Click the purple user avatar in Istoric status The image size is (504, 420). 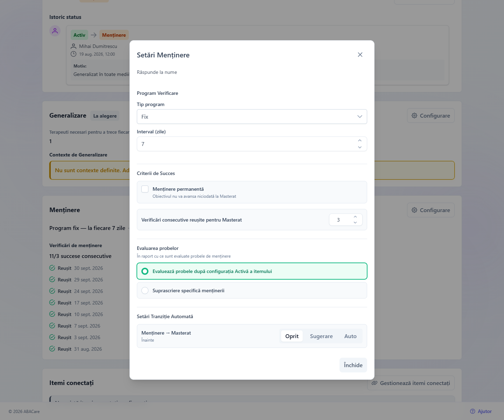pyautogui.click(x=55, y=31)
